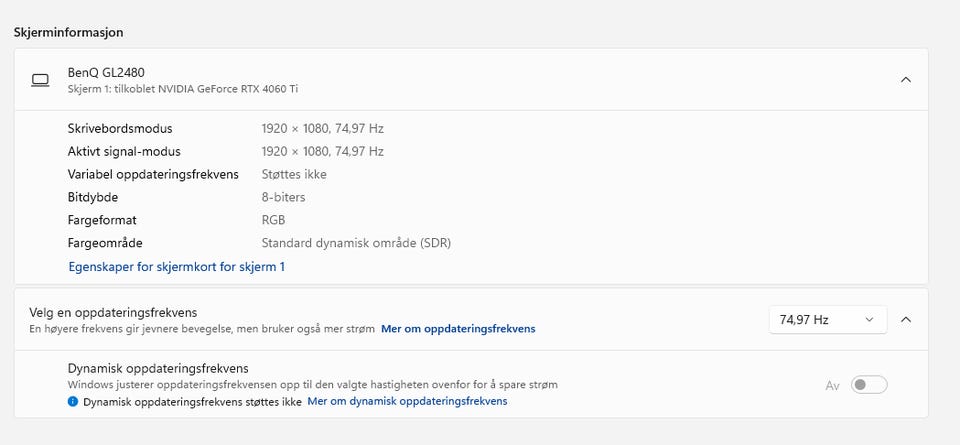Image resolution: width=960 pixels, height=445 pixels.
Task: Click the BenQ GL2480 display name
Action: [106, 73]
